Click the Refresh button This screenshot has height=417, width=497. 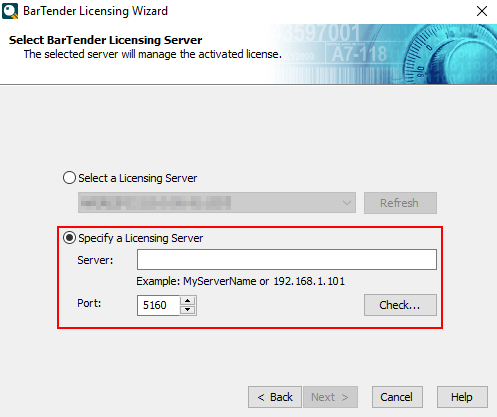[400, 203]
